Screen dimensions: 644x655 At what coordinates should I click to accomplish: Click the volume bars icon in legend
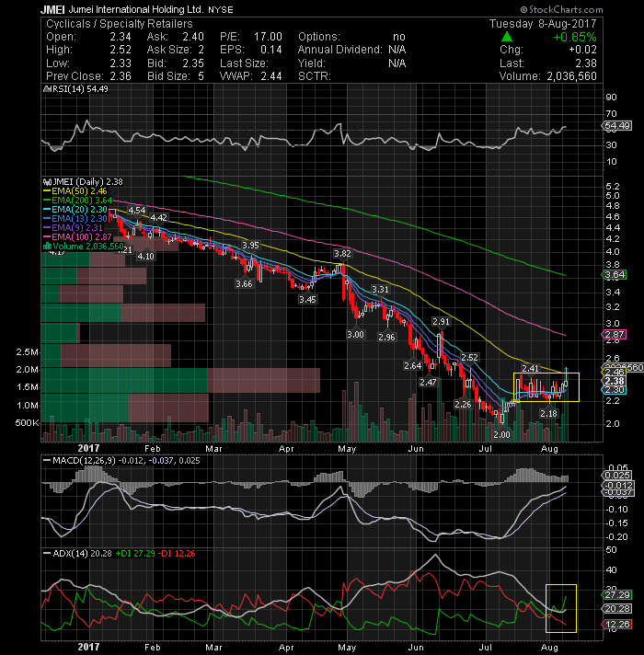48,247
